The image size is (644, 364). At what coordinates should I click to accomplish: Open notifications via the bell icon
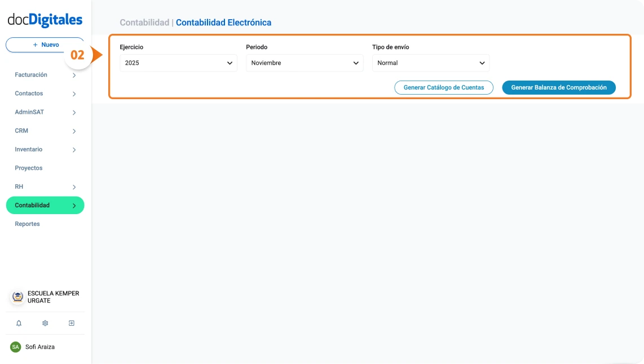coord(19,323)
